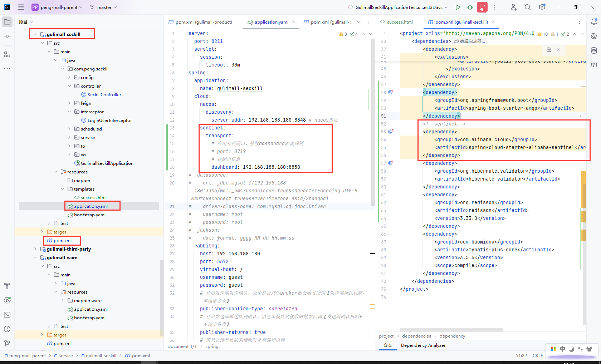This screenshot has height=364, width=601.
Task: Show hidden tabs dropdown in left editor
Action: click(x=359, y=22)
